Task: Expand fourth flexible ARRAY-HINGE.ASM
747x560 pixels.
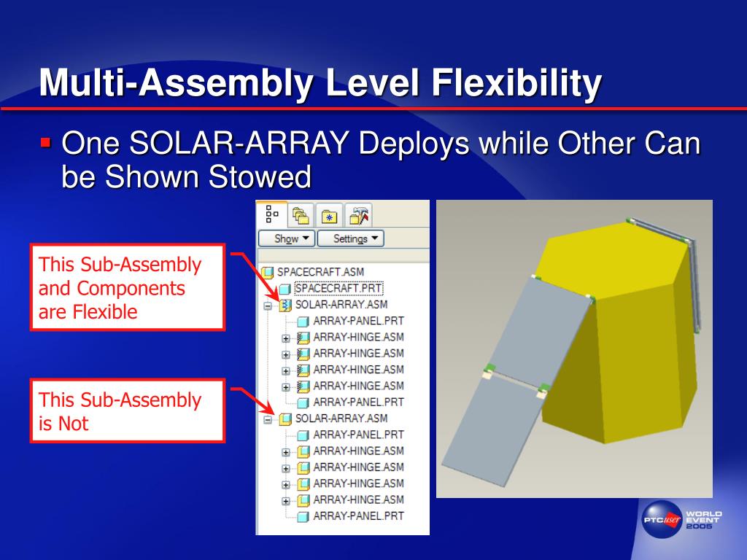Action: [285, 387]
